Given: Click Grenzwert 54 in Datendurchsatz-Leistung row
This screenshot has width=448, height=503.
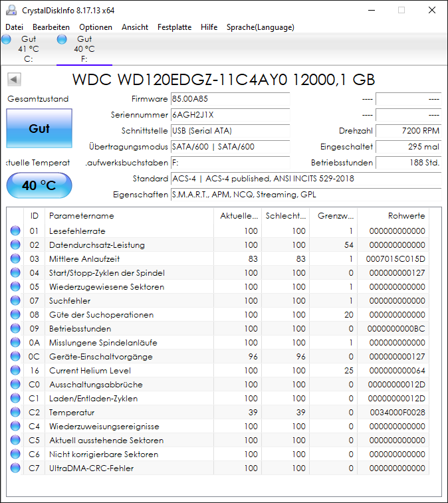Looking at the screenshot, I should click(349, 245).
